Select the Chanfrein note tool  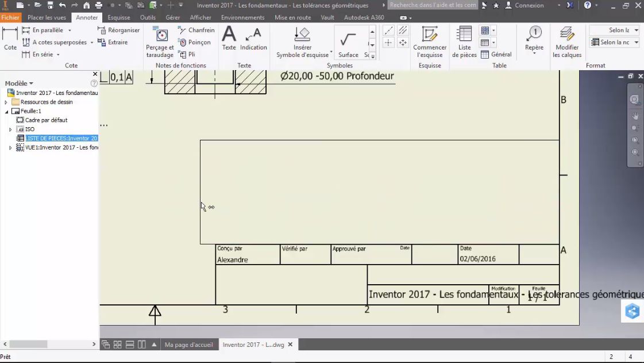(196, 30)
